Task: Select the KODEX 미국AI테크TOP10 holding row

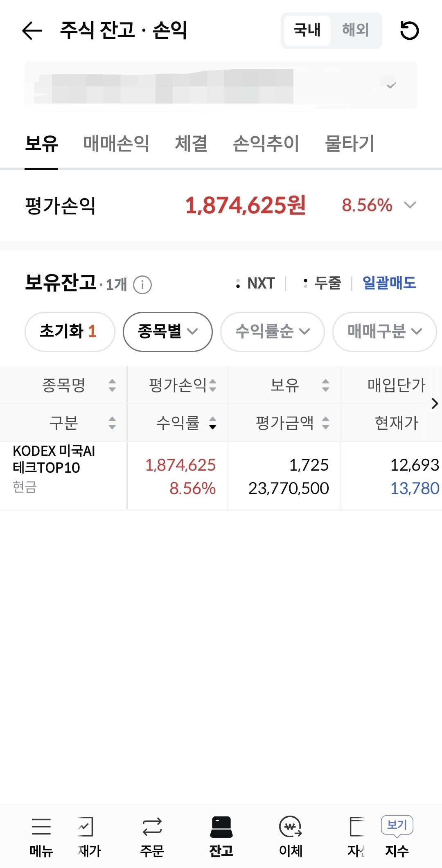Action: (x=221, y=476)
